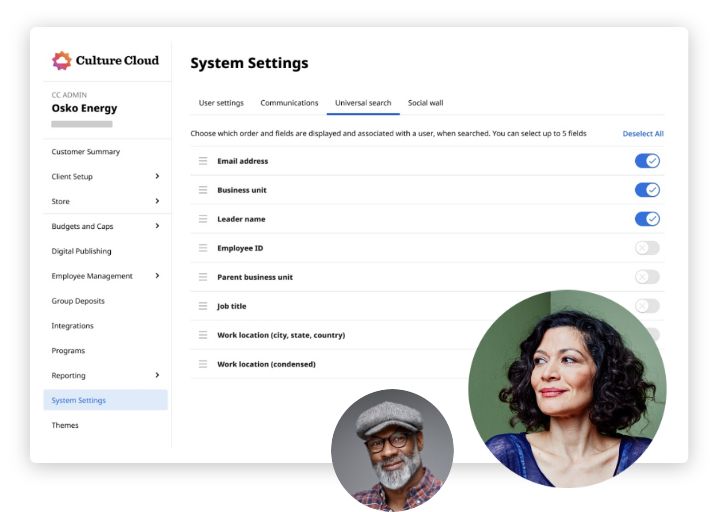Click handle beside Work location (condensed)
The image size is (719, 512).
203,364
